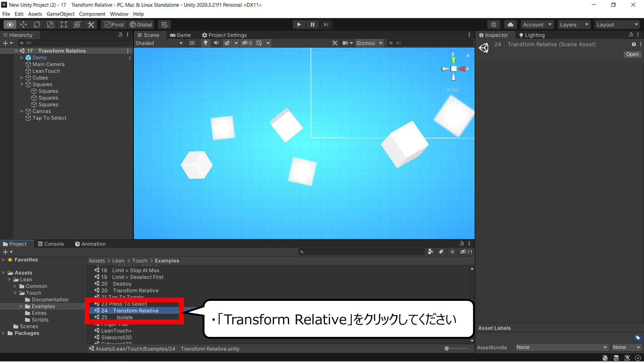Open custom editor tools icon
This screenshot has height=362, width=644.
coord(91,24)
